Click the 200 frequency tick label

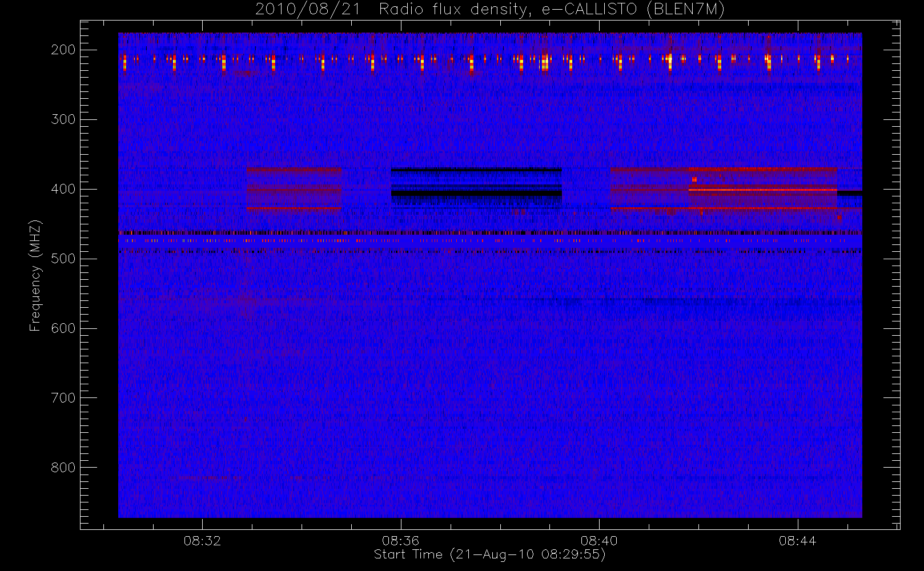pos(63,50)
